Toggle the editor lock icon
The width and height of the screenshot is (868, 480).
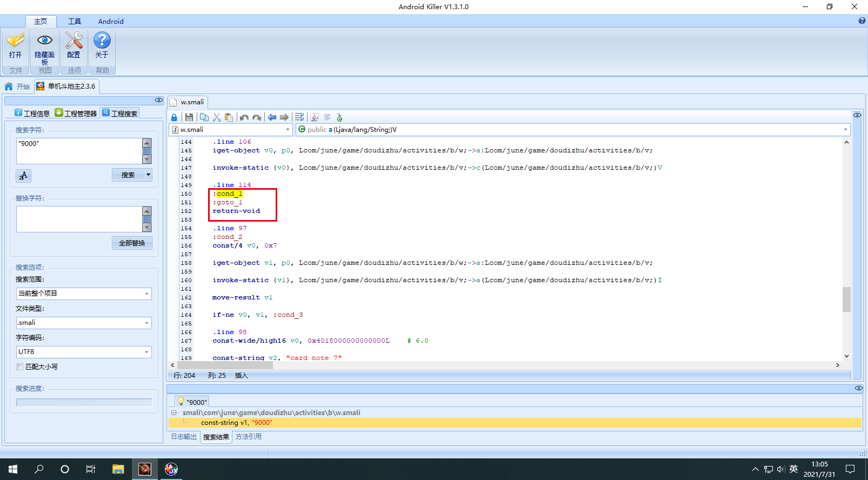pyautogui.click(x=174, y=117)
